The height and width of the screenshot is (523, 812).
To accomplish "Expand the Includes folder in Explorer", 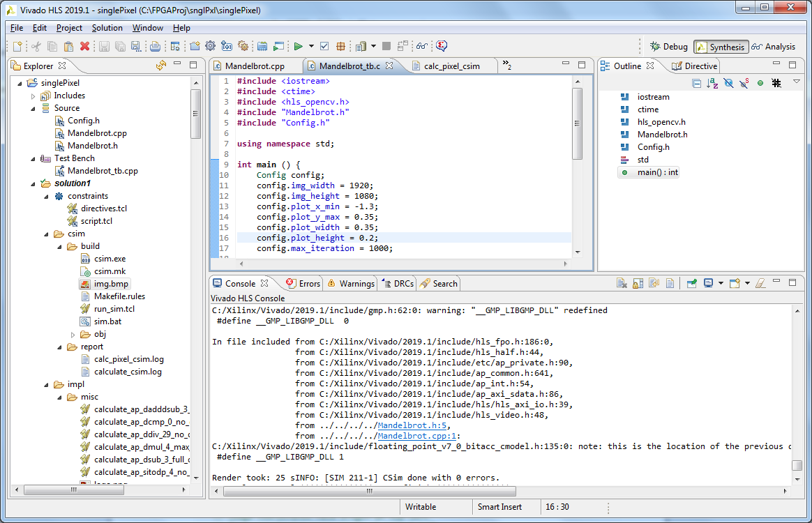I will (33, 96).
